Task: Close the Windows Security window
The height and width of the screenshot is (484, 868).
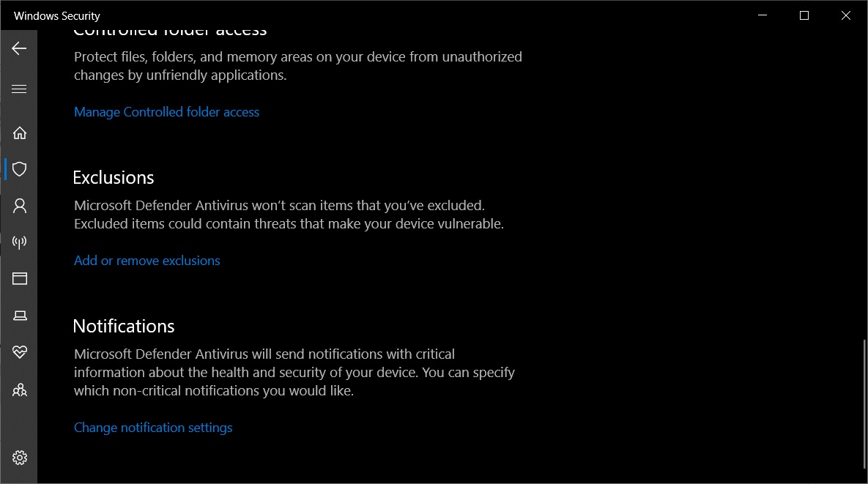Action: coord(846,15)
